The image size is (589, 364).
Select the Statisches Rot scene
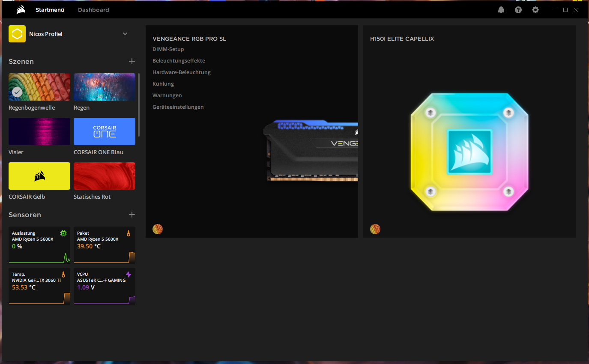[x=105, y=176]
